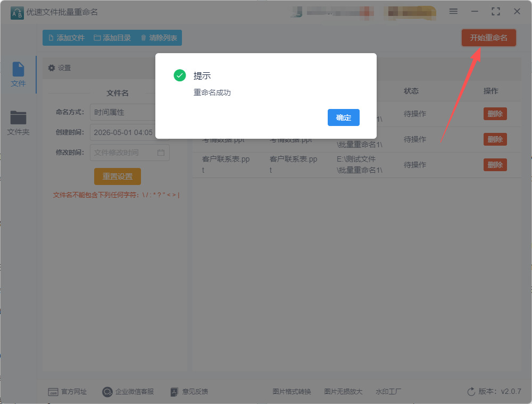The image size is (532, 404).
Task: Click the 重置设置 button
Action: tap(118, 176)
